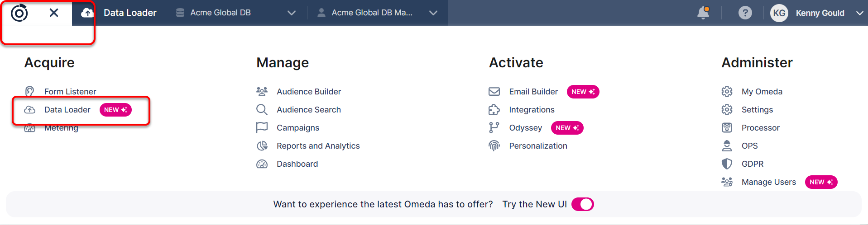
Task: Open Form Listener under Acquire
Action: coord(70,92)
